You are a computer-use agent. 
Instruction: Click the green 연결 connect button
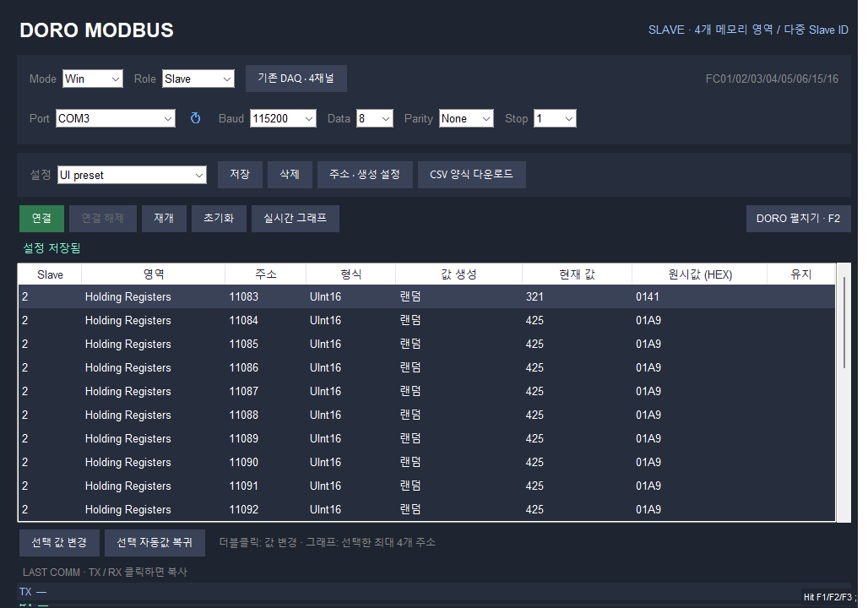[x=41, y=218]
